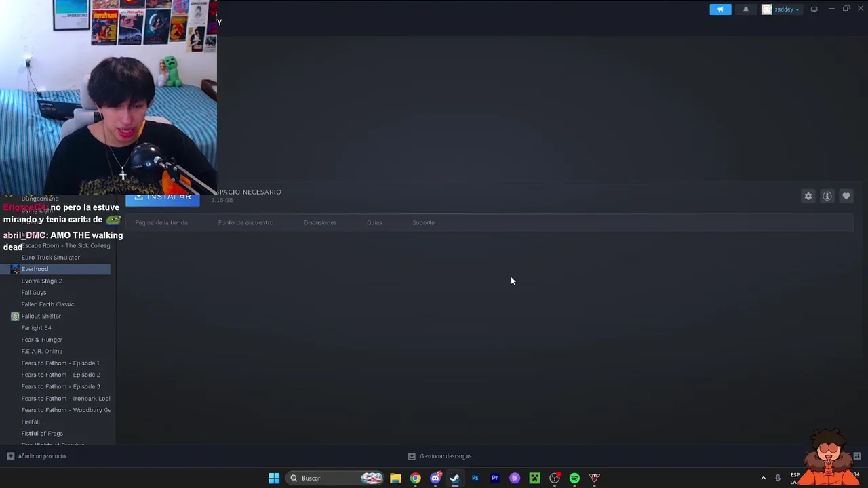868x488 pixels.
Task: Open Premiere Pro from taskbar
Action: [495, 478]
